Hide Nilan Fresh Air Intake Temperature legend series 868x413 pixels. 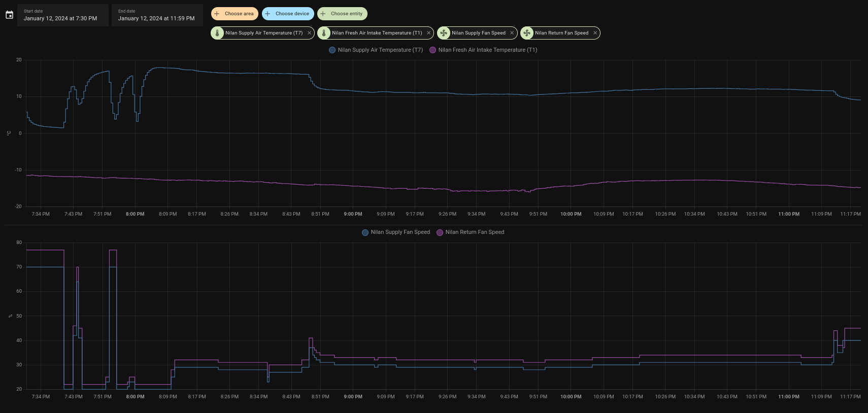pyautogui.click(x=483, y=50)
